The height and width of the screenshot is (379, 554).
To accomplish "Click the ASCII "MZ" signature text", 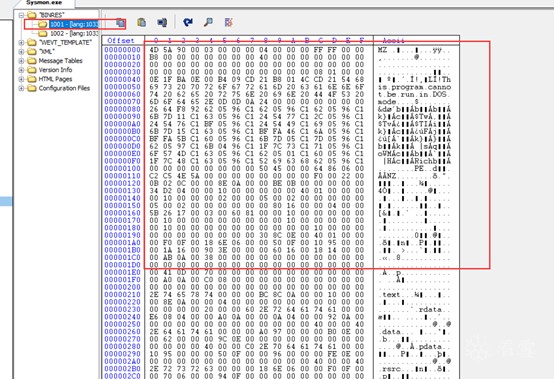I will pos(382,50).
